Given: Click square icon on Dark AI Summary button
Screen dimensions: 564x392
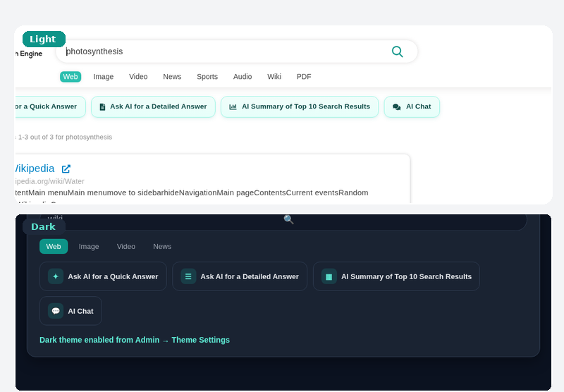Looking at the screenshot, I should (329, 276).
